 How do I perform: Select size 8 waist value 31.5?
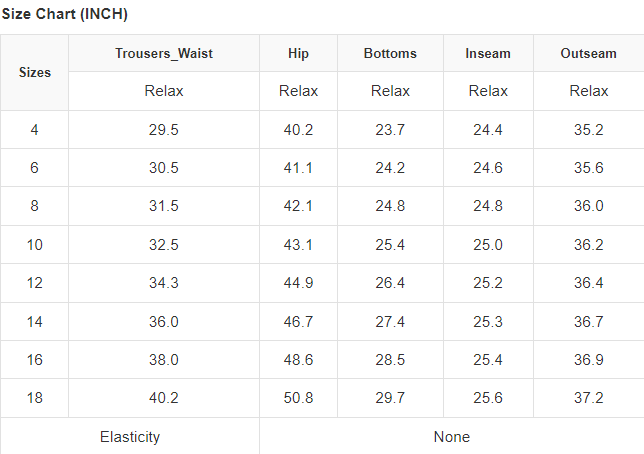tap(164, 206)
